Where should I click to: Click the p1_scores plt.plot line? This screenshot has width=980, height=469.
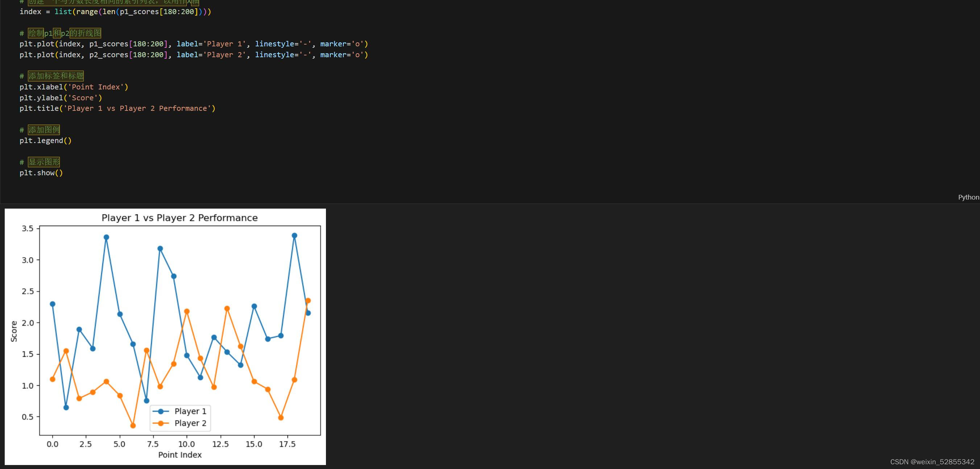[x=193, y=44]
